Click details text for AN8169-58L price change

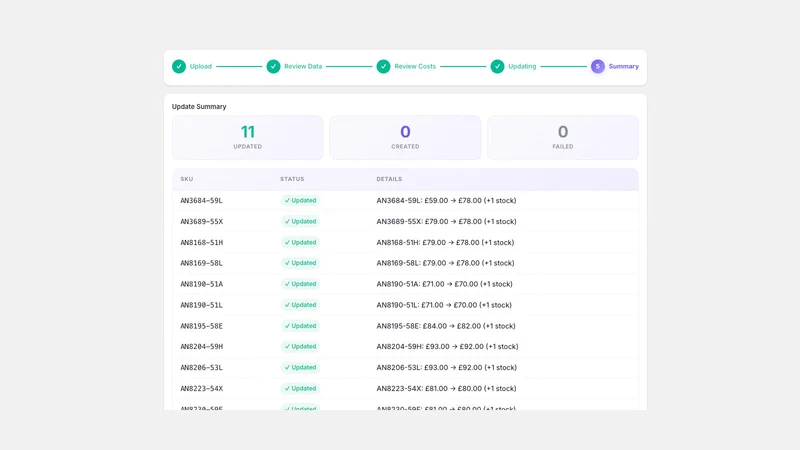(445, 263)
